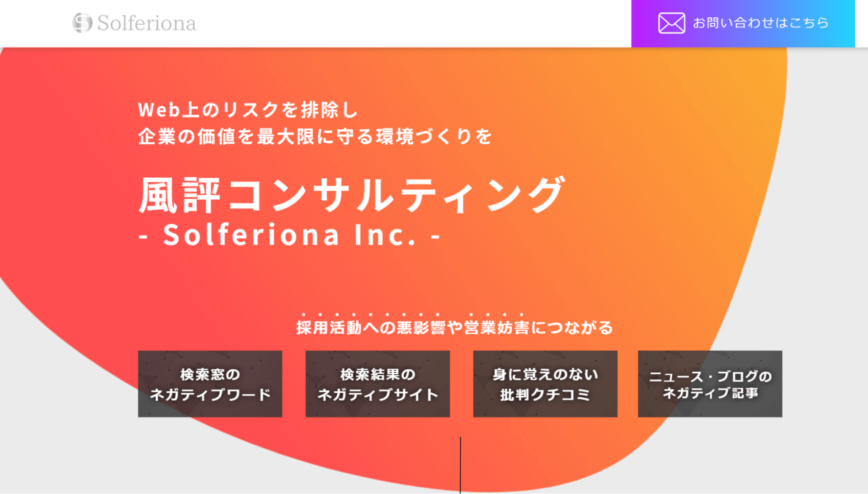The width and height of the screenshot is (868, 494).
Task: Open the ニュース・ブログのネガティブ記事 tile
Action: click(x=710, y=384)
